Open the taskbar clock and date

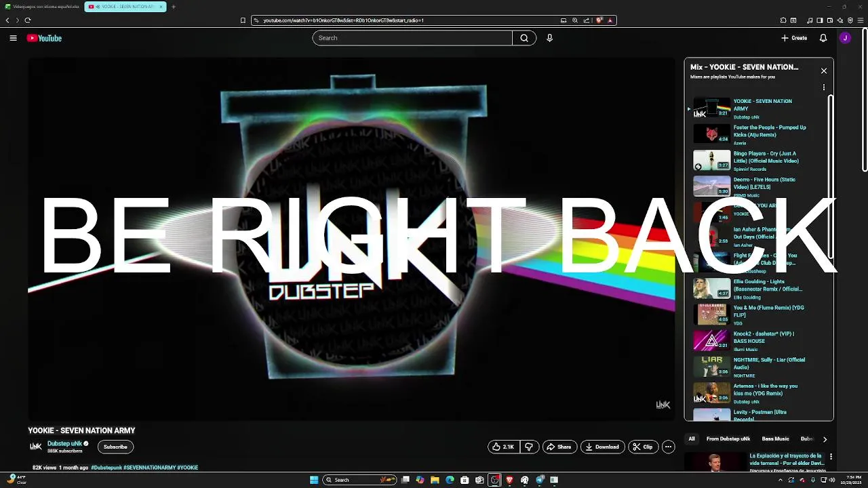(850, 480)
